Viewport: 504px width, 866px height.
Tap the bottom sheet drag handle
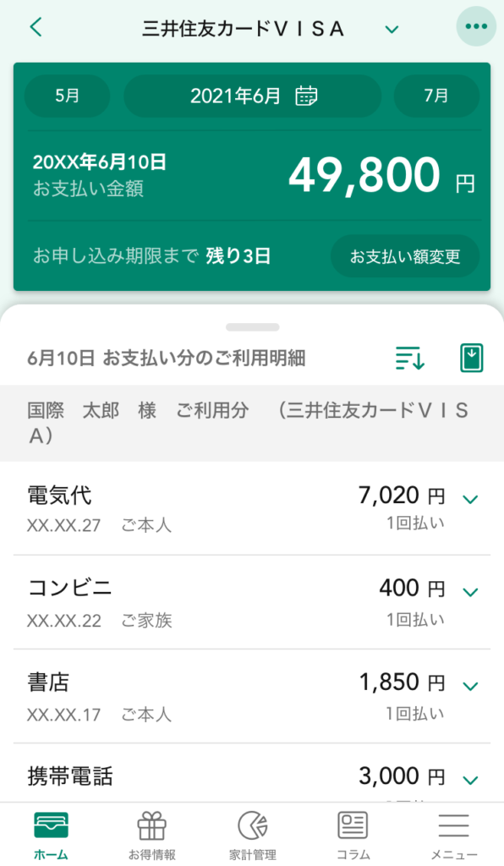(252, 327)
